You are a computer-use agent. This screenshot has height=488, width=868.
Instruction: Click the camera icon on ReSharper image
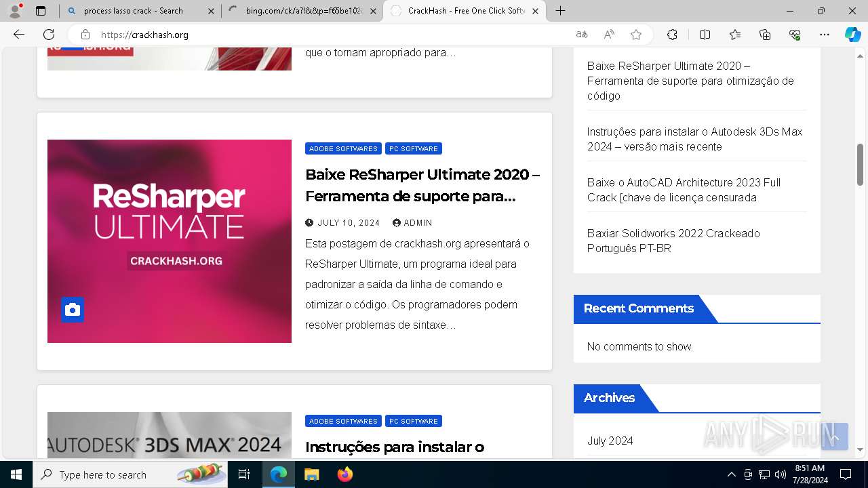tap(73, 310)
